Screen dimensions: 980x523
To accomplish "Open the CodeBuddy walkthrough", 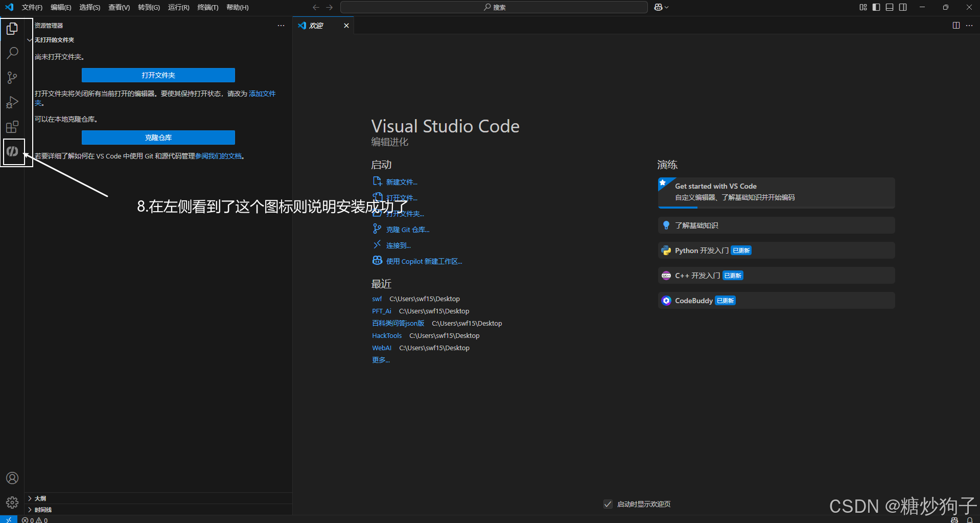I will point(777,301).
